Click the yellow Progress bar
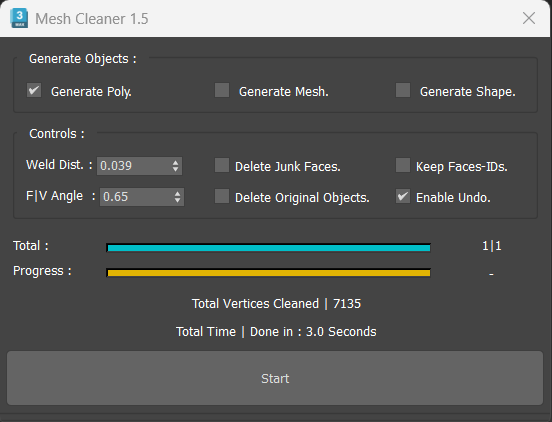 (269, 273)
